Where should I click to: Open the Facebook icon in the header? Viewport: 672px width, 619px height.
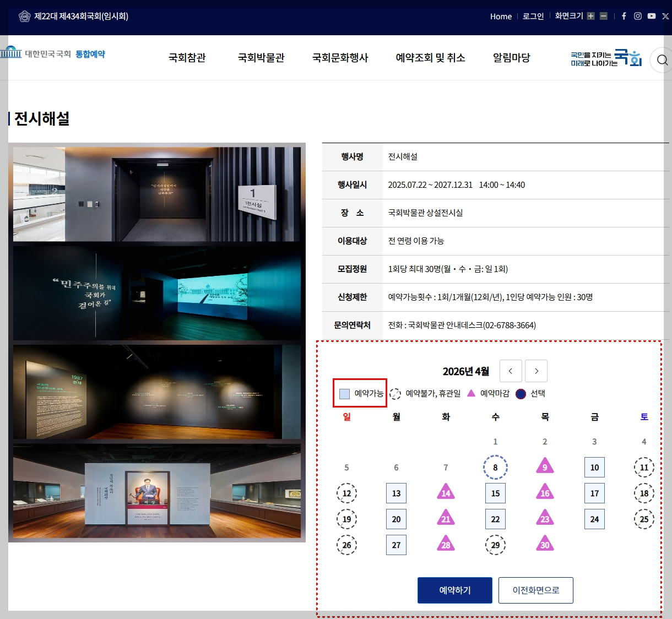tap(624, 16)
